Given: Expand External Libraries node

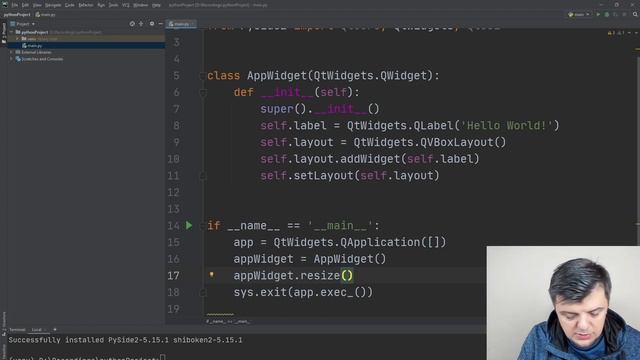Looking at the screenshot, I should click(11, 52).
